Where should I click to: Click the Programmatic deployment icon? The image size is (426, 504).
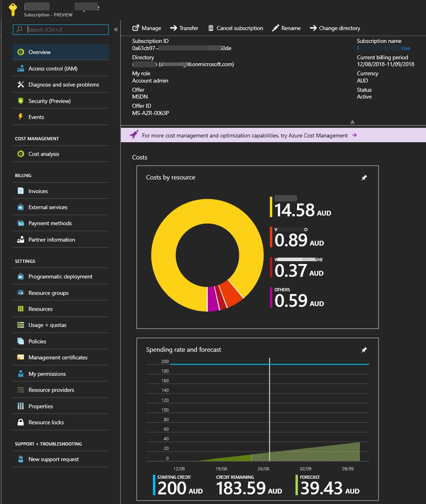tap(21, 276)
